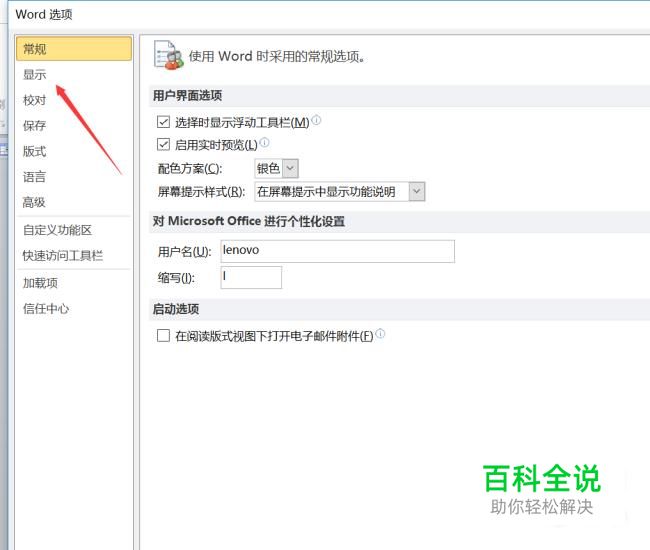Open the 语言 settings category
This screenshot has width=650, height=550.
34,177
